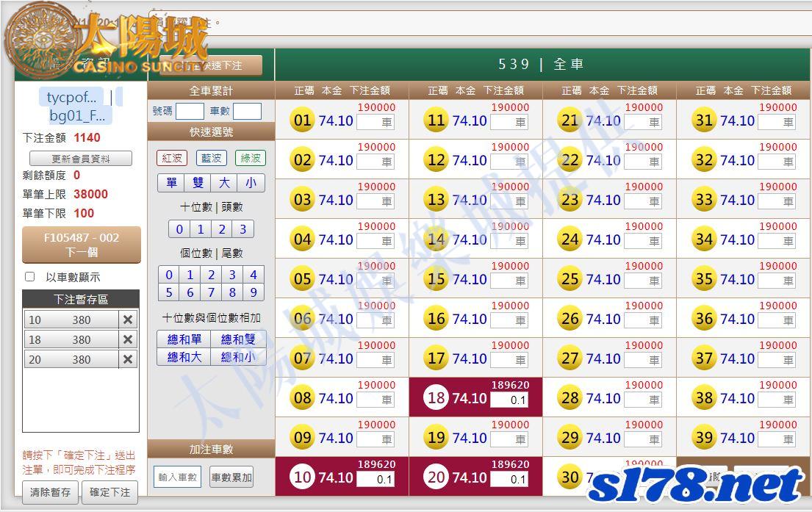Choose even numbers with 雙

coord(198,183)
